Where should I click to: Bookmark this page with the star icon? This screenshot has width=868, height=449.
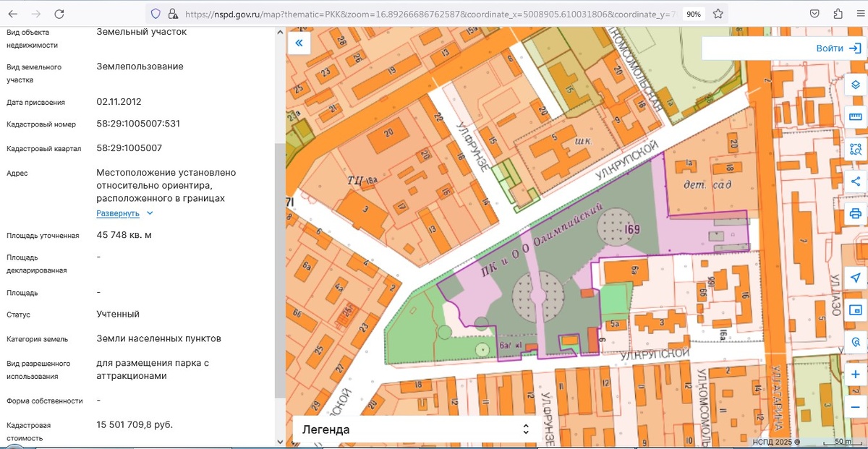718,14
